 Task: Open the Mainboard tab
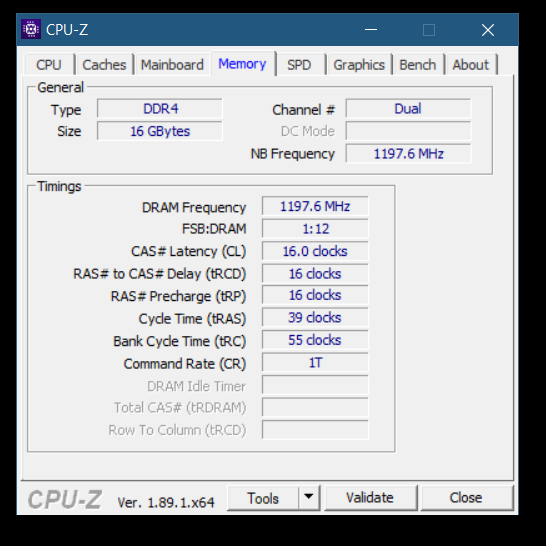(172, 65)
